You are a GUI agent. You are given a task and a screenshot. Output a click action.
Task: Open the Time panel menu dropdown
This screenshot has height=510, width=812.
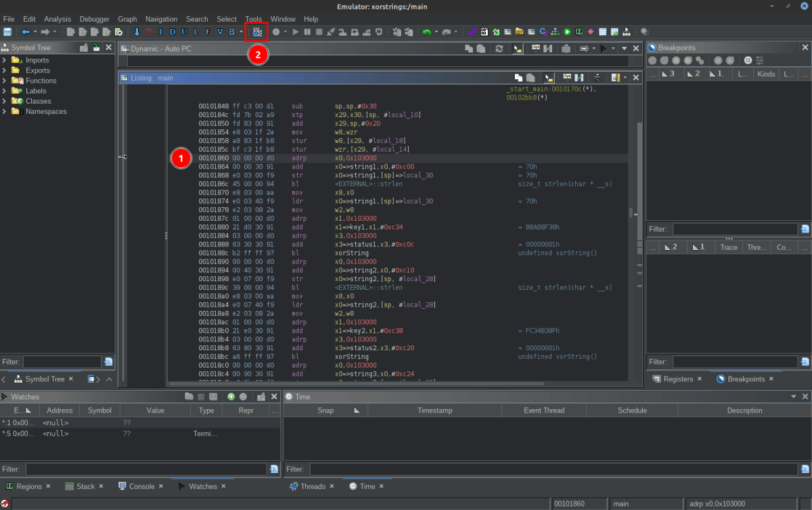[794, 397]
